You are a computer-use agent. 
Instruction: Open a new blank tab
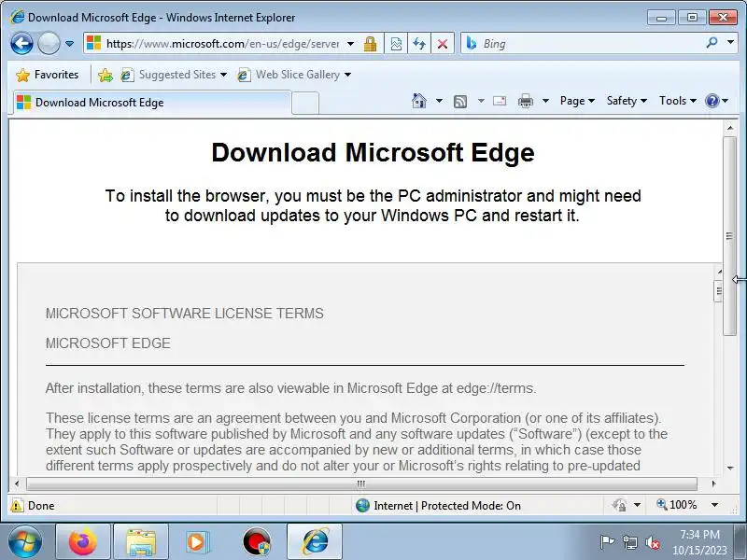click(x=305, y=103)
